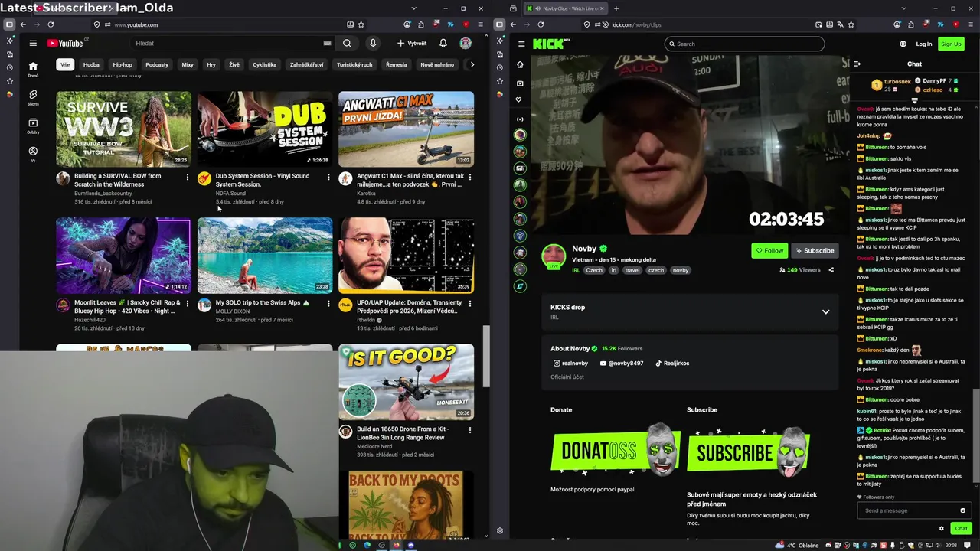Select the novby stream tag

click(x=681, y=270)
